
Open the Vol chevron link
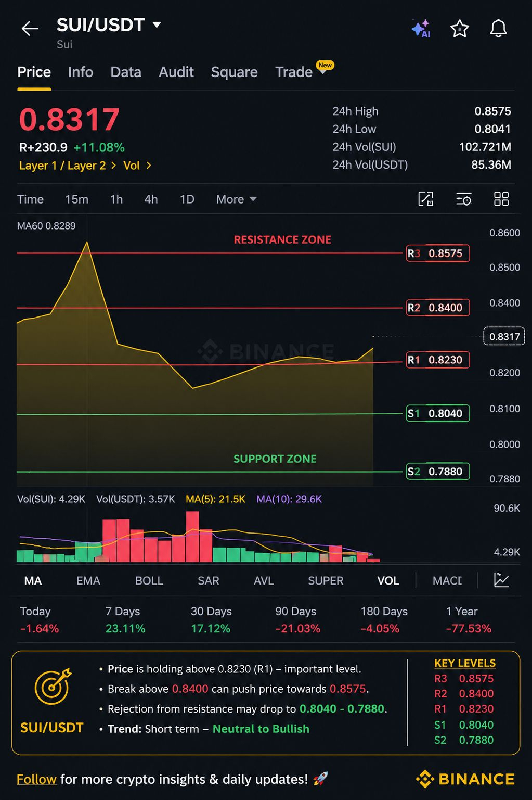tap(137, 166)
